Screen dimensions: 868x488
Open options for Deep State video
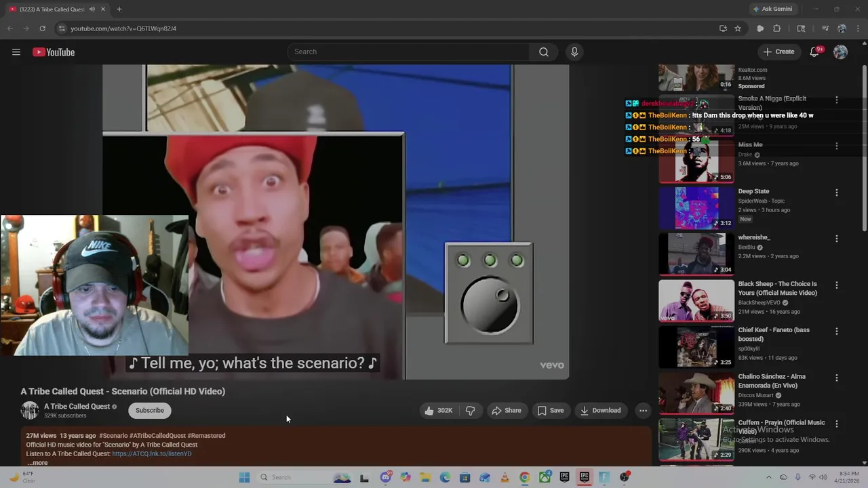[x=837, y=192]
